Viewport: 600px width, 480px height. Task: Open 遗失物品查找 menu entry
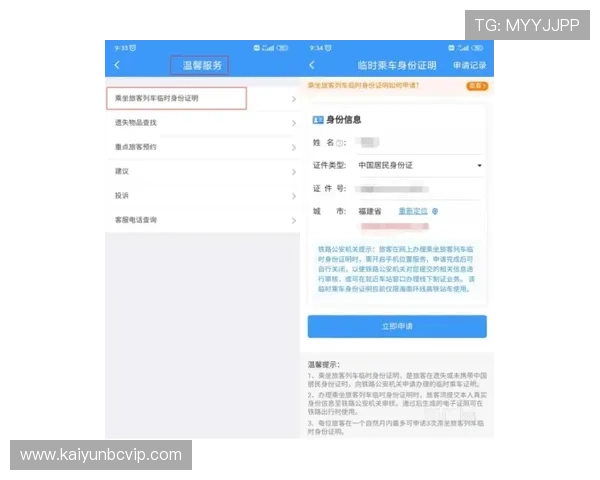point(202,123)
